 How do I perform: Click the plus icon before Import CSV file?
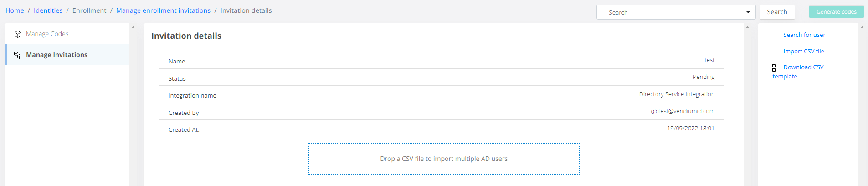[776, 52]
